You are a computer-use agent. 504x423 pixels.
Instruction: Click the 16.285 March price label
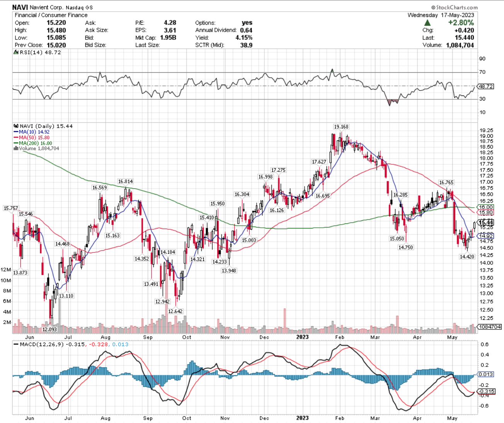pyautogui.click(x=400, y=195)
